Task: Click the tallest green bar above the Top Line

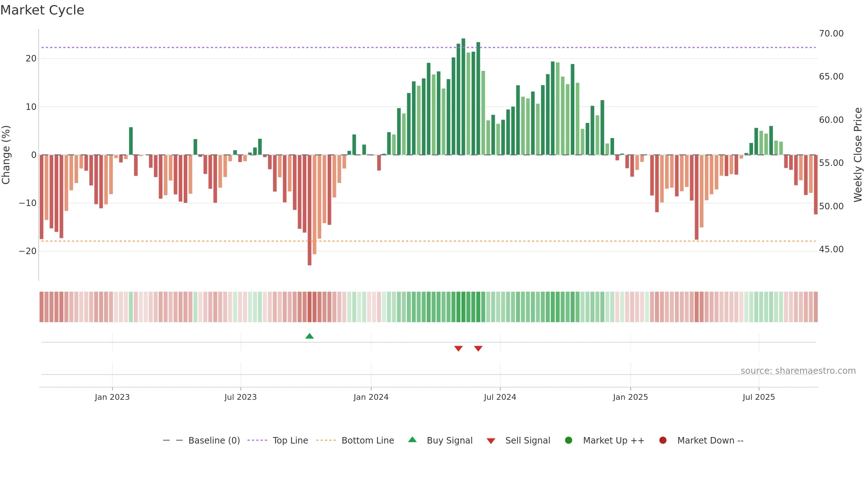Action: point(463,97)
